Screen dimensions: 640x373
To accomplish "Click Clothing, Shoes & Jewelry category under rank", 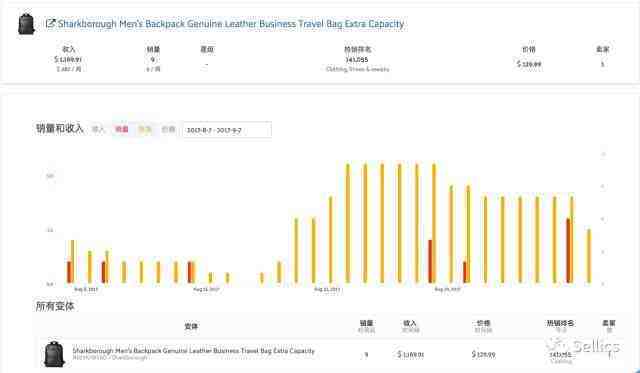I will tap(357, 69).
